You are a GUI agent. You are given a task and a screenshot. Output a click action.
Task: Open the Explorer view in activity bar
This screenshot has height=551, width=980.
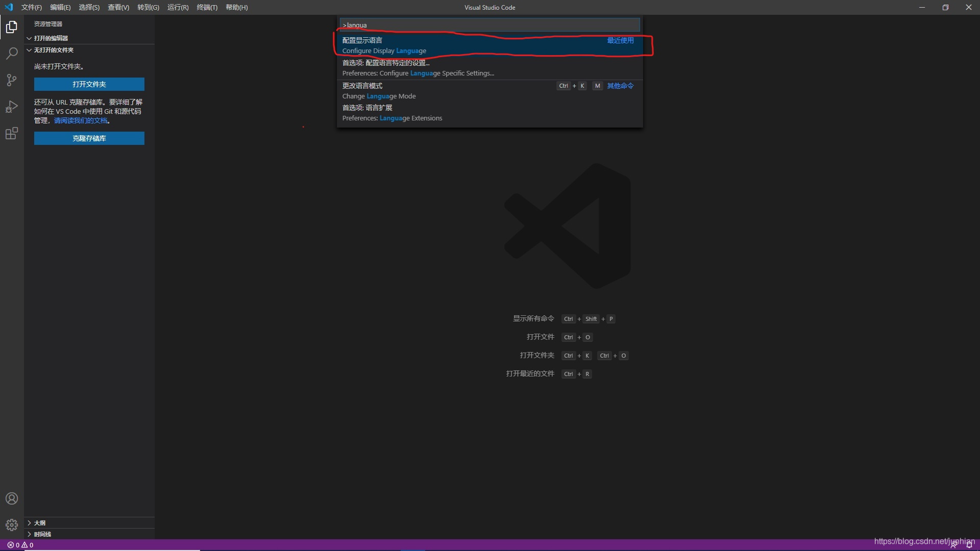coord(12,27)
